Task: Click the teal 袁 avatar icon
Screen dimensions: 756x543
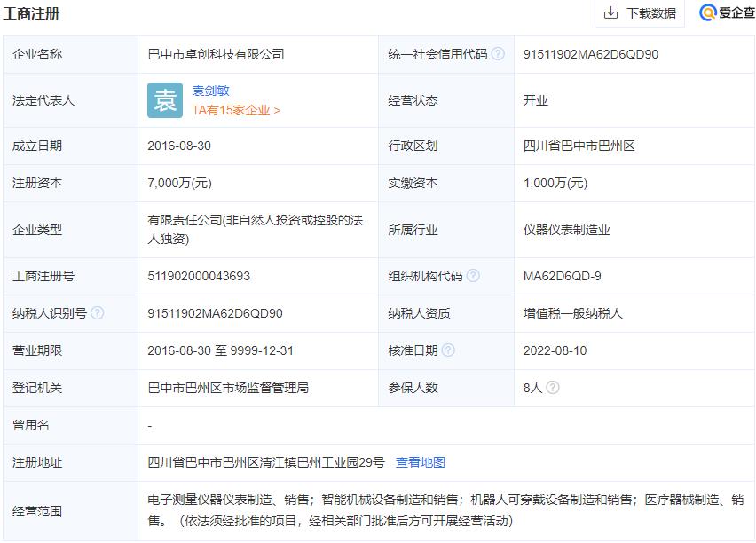Action: 165,100
